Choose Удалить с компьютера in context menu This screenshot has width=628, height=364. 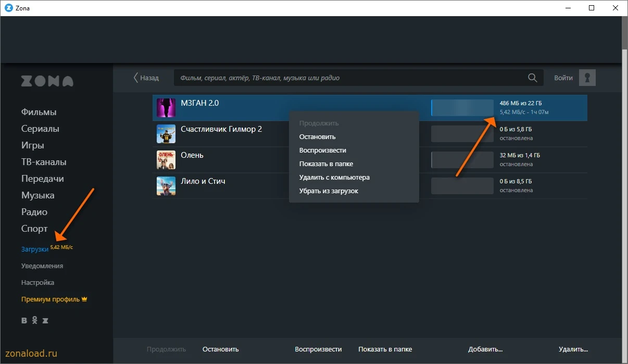click(x=334, y=178)
